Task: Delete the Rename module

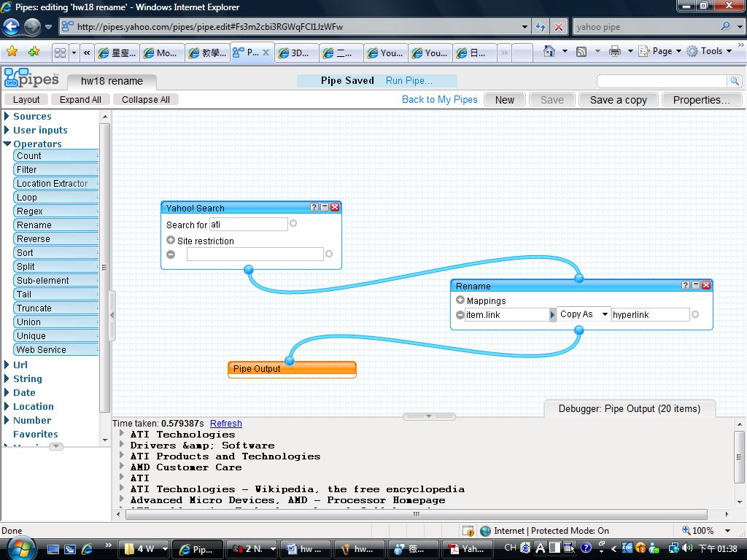Action: click(706, 285)
